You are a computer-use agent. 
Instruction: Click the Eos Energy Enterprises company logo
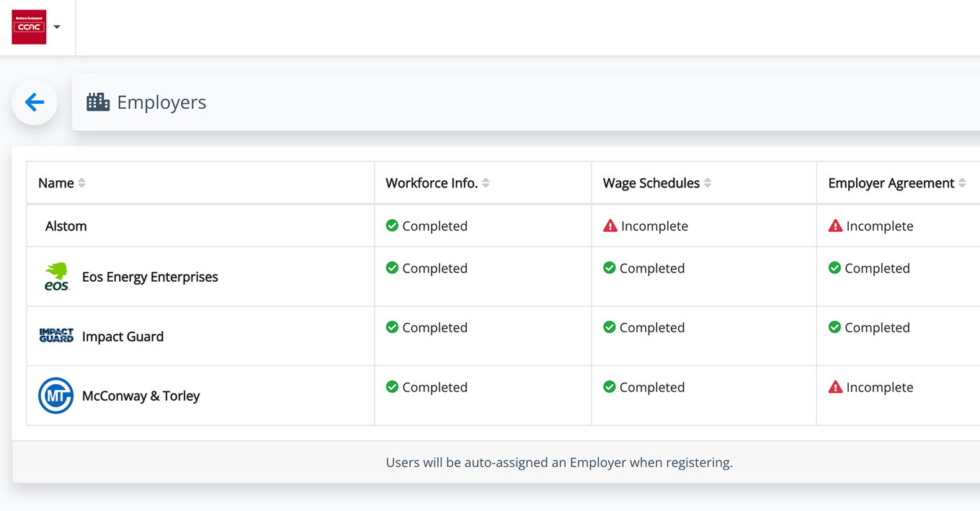pyautogui.click(x=57, y=276)
